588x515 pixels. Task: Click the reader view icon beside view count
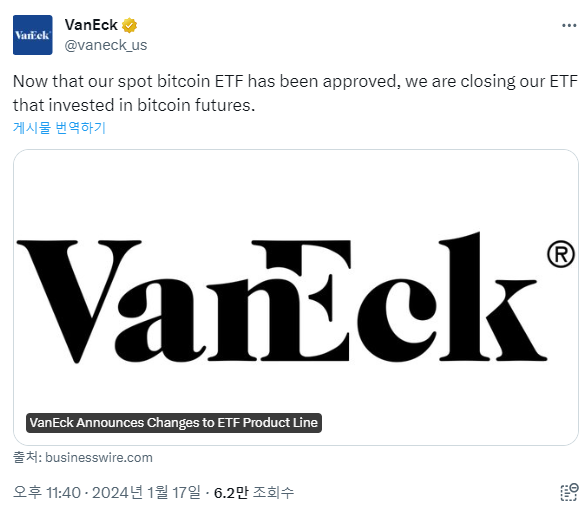point(569,492)
